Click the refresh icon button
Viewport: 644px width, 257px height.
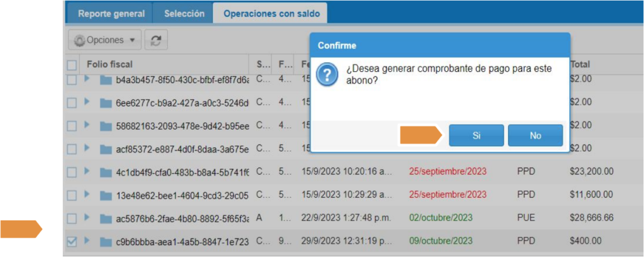click(x=155, y=40)
